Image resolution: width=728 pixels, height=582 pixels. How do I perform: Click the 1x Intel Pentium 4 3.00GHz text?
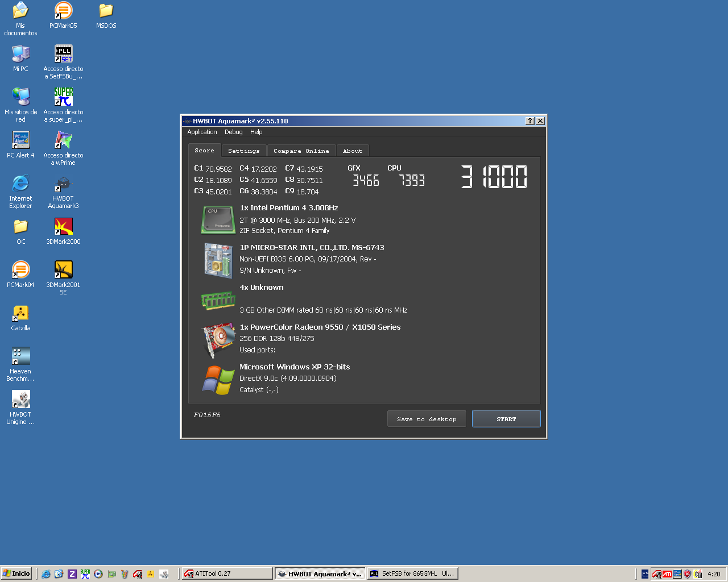point(289,208)
